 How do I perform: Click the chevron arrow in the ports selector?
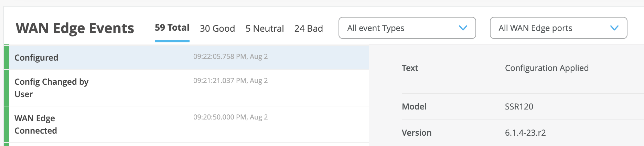pyautogui.click(x=614, y=28)
